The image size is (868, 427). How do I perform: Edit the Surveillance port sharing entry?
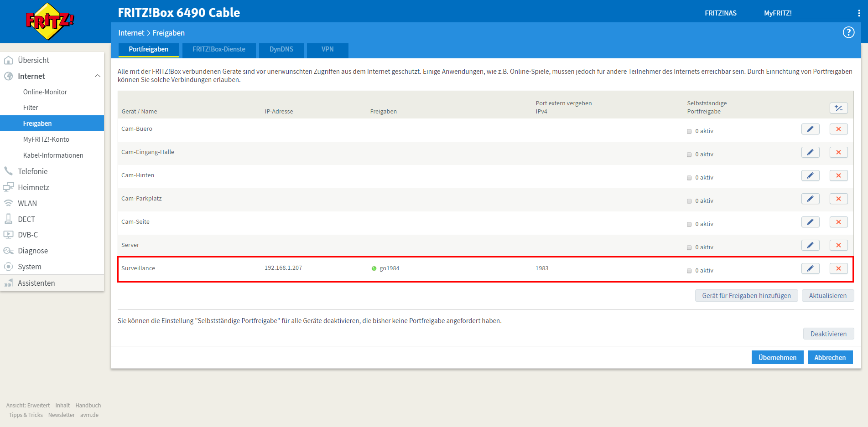pyautogui.click(x=810, y=268)
